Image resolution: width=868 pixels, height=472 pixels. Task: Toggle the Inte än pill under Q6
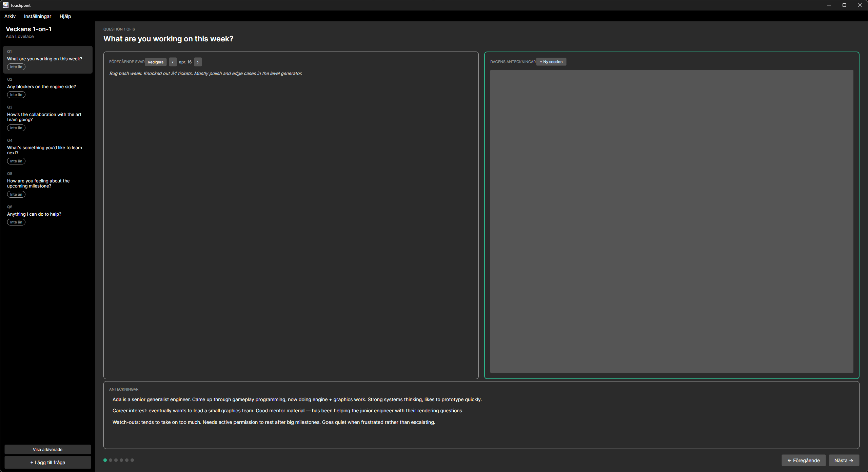pos(16,222)
